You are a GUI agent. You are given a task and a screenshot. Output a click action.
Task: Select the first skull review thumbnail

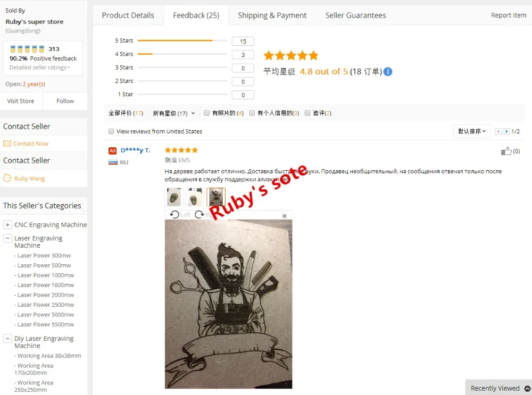point(174,197)
